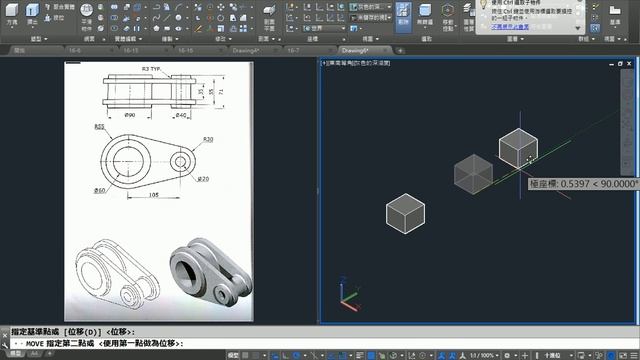
Task: Select the Move tool cross-arrows icon
Action: pos(221,7)
